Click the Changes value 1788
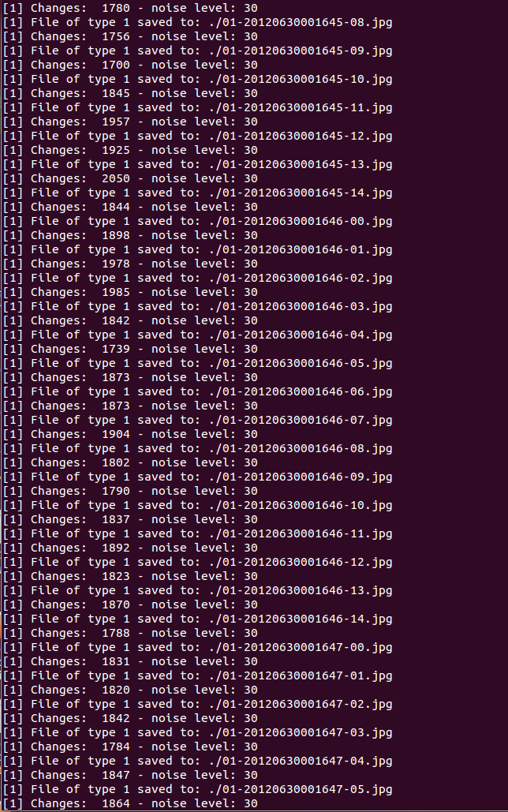 (x=116, y=633)
